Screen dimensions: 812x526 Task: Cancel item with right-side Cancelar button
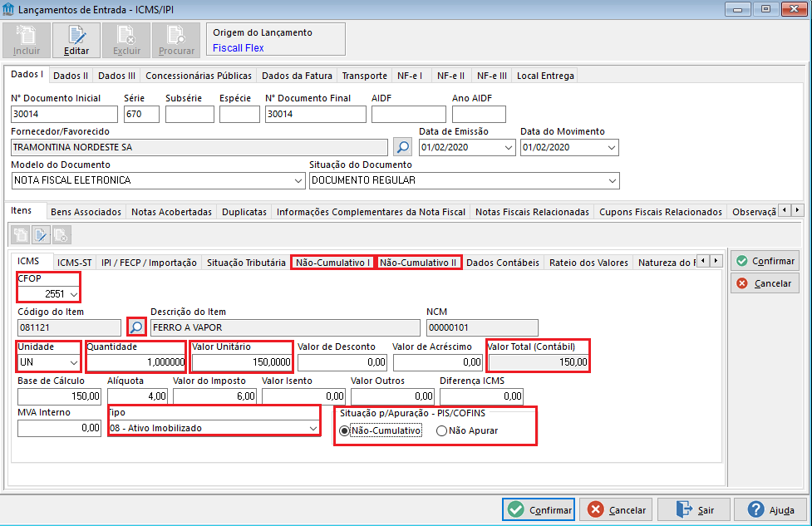765,283
